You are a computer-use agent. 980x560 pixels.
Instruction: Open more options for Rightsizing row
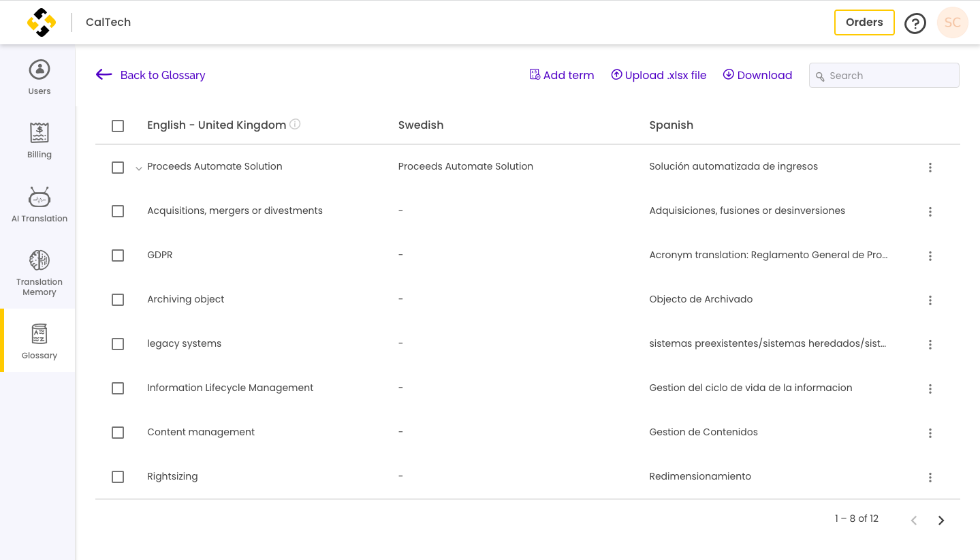click(x=930, y=478)
